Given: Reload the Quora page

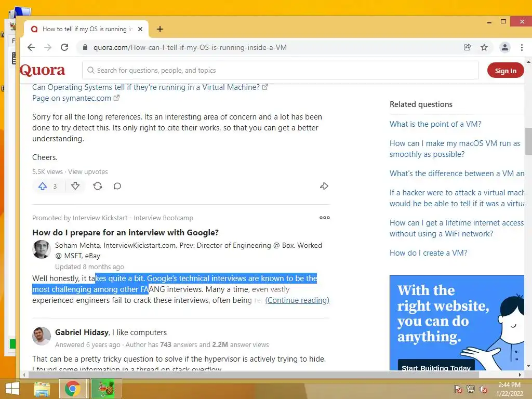Looking at the screenshot, I should coord(64,47).
